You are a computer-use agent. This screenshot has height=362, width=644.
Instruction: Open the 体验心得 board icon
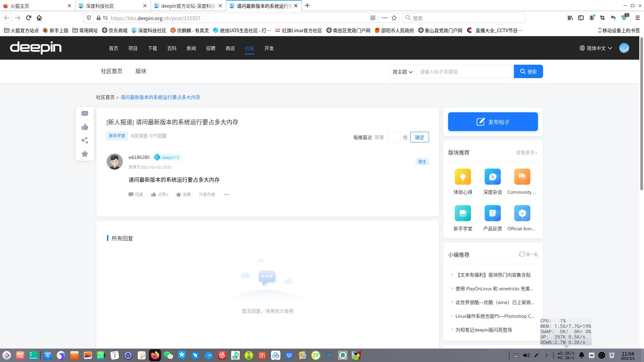tap(463, 177)
